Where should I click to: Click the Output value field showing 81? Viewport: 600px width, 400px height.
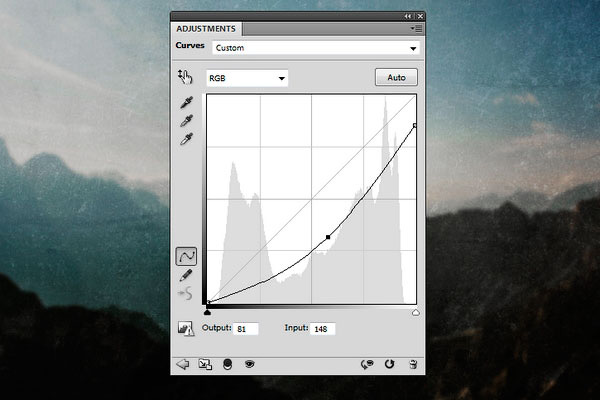tap(246, 329)
